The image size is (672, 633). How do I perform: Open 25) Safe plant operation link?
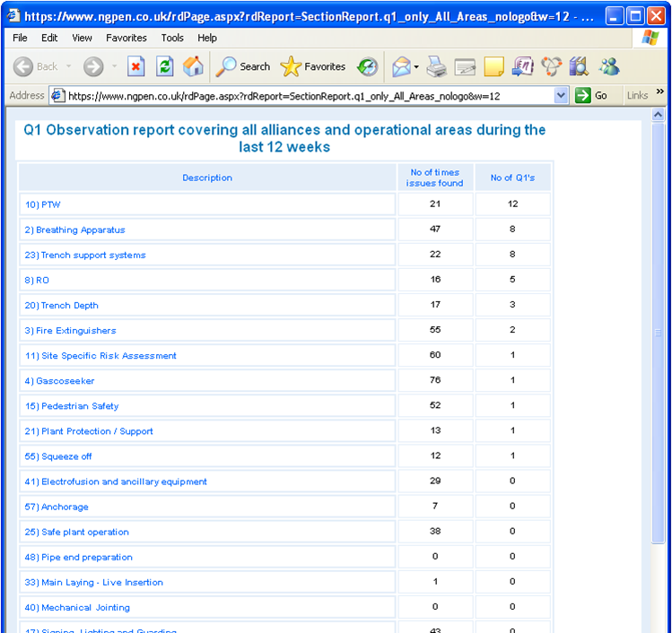(x=77, y=533)
